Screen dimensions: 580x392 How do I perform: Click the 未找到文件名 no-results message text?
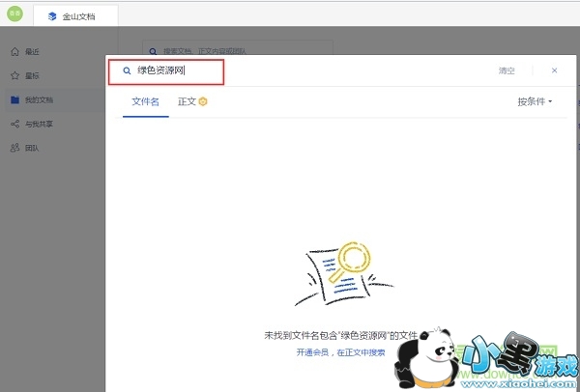tap(340, 335)
